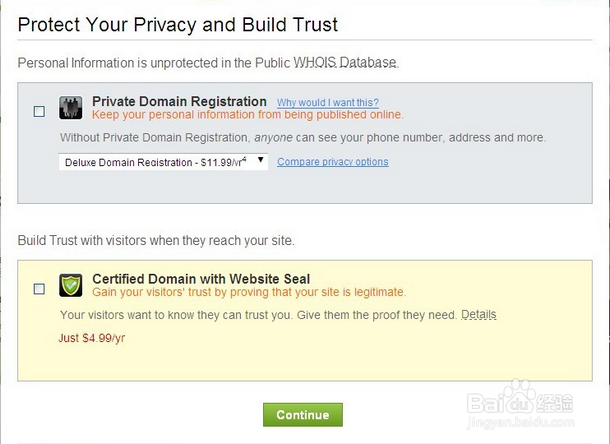The height and width of the screenshot is (444, 610).
Task: Enable the Private Domain Registration checkbox
Action: (39, 111)
